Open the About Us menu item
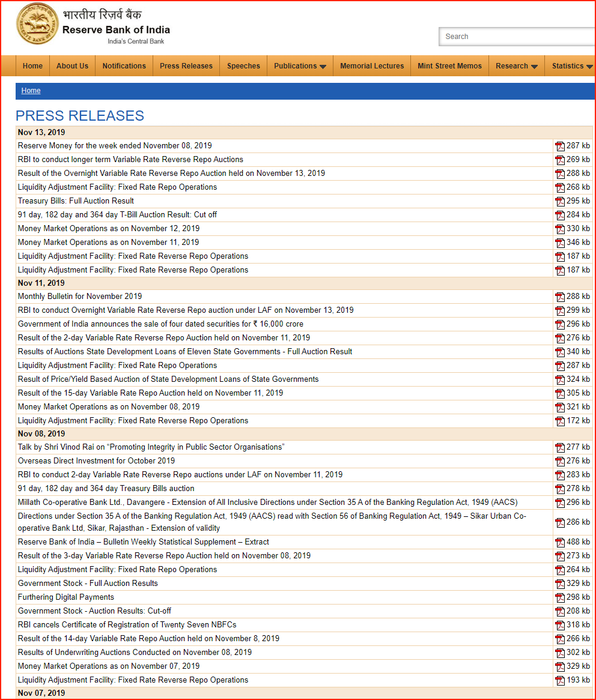 (x=72, y=66)
